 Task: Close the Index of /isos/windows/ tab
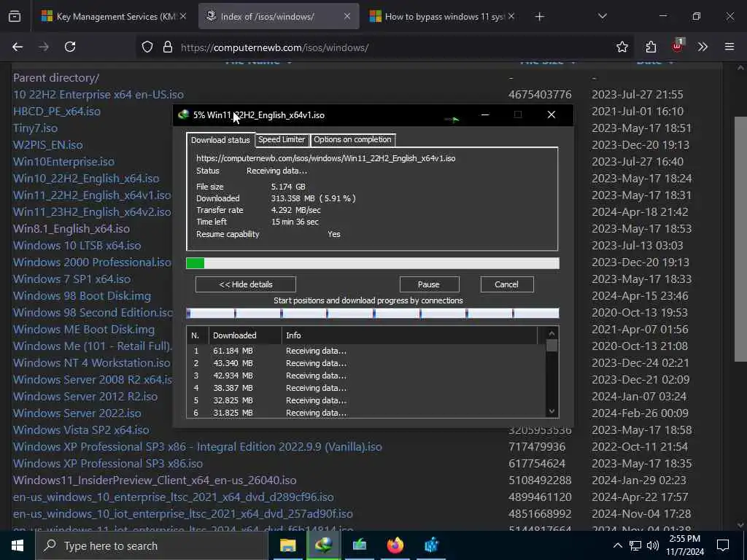(x=347, y=17)
